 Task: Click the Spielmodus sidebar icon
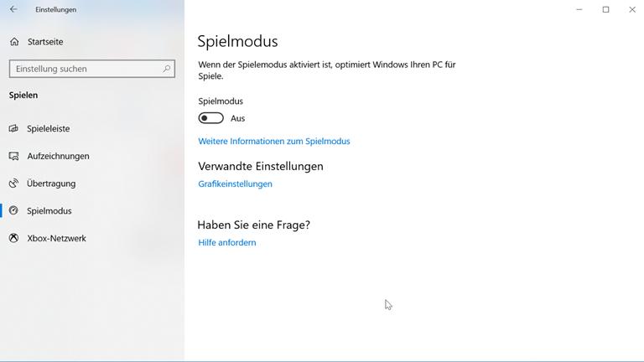point(13,211)
